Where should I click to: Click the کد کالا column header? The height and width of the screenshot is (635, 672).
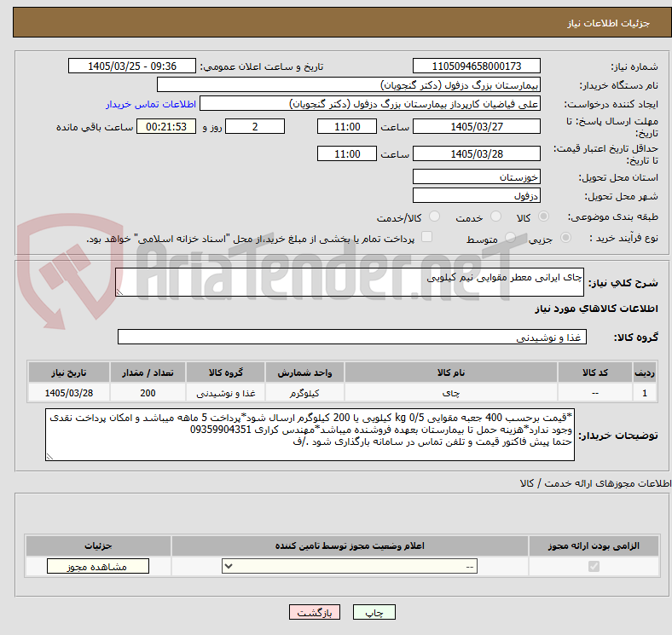coord(595,372)
